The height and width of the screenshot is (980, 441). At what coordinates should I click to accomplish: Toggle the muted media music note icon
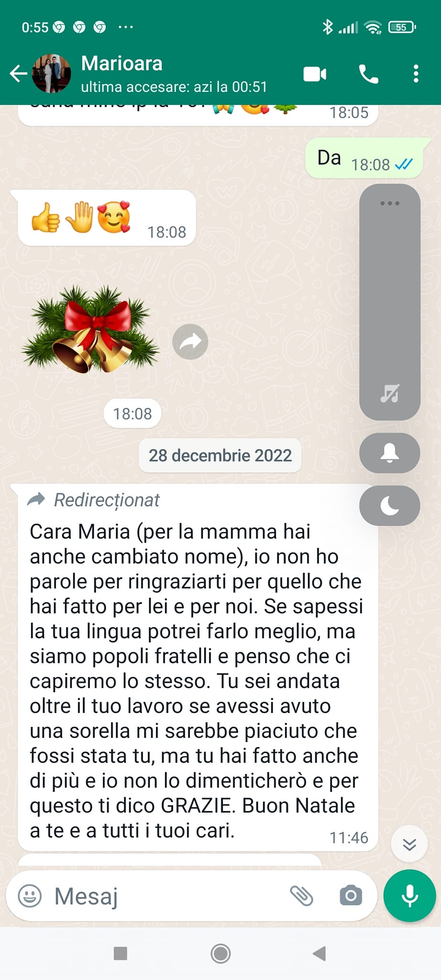tap(390, 393)
